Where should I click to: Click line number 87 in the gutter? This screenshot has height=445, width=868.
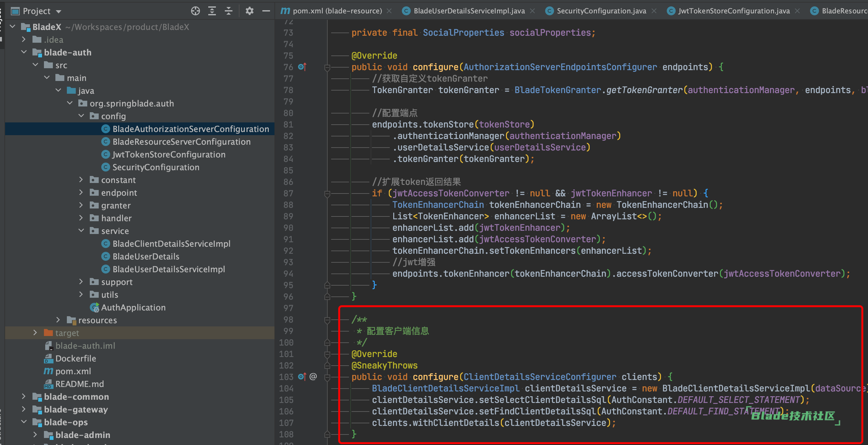coord(288,193)
